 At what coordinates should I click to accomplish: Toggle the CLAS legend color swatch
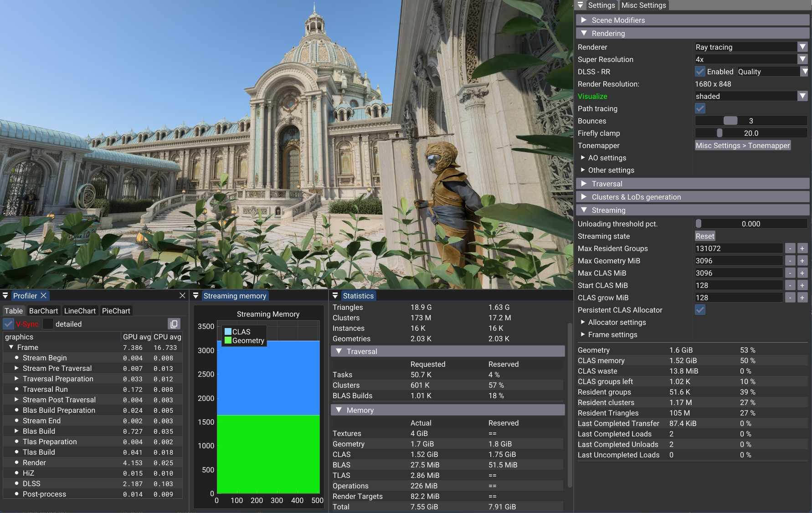pyautogui.click(x=228, y=332)
